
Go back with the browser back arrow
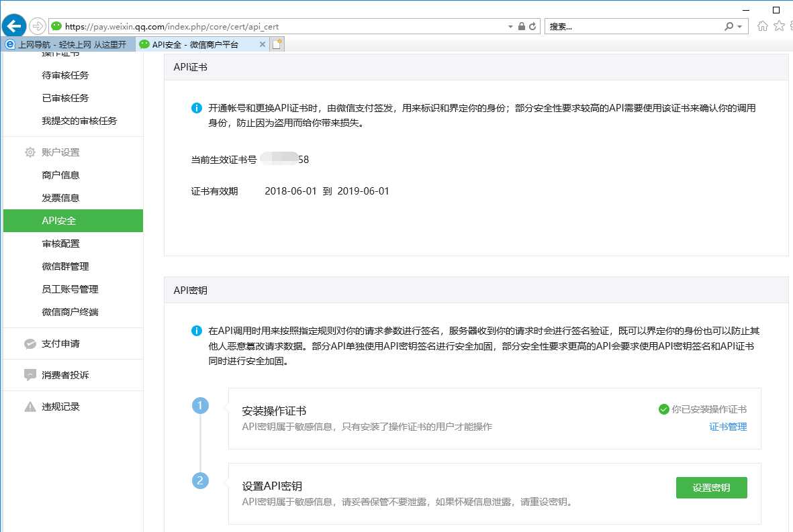point(14,25)
